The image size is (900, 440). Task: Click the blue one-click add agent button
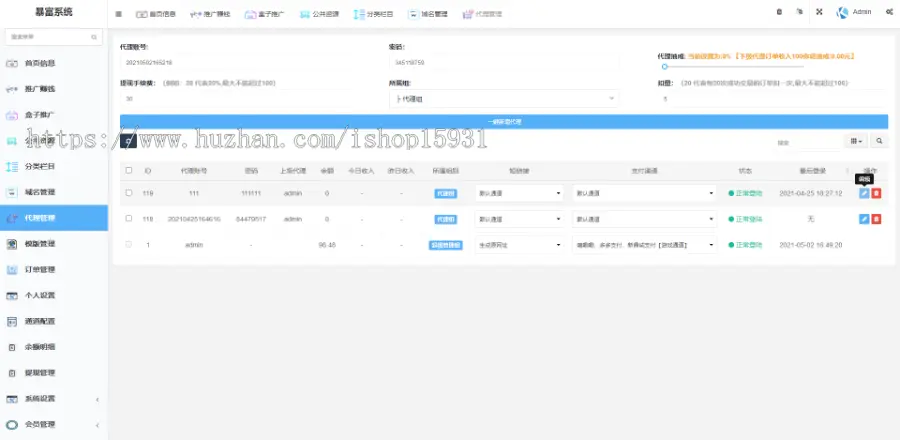click(x=504, y=121)
